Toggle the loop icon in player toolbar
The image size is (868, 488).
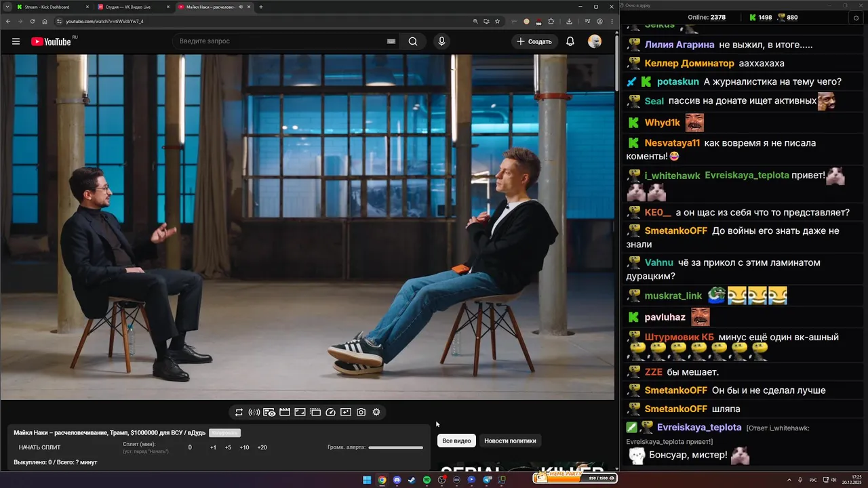(239, 412)
